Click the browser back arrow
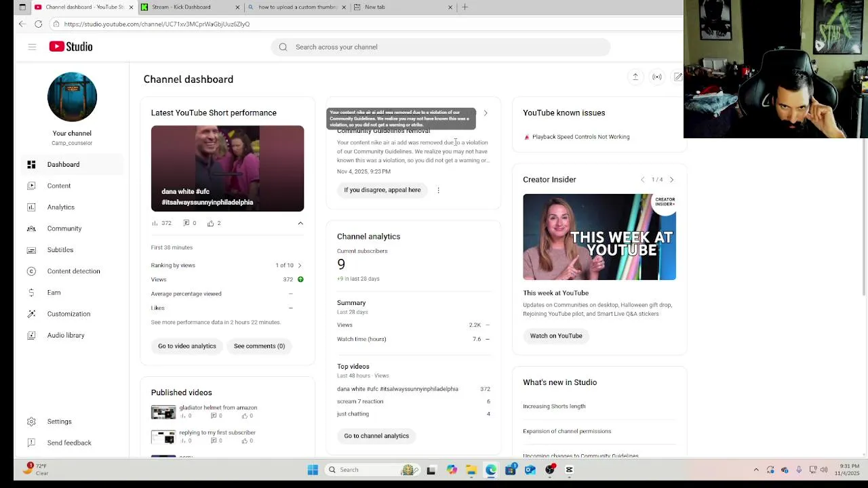Viewport: 868px width, 488px height. click(22, 24)
